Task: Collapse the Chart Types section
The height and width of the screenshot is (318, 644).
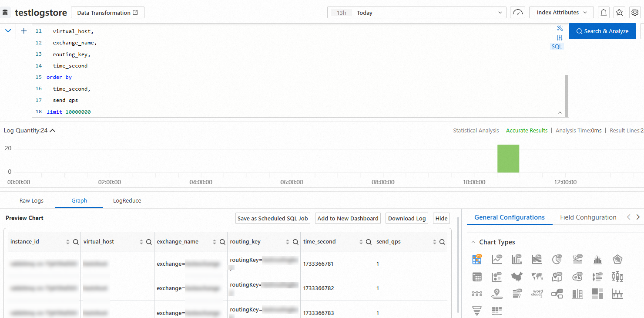Action: click(473, 242)
